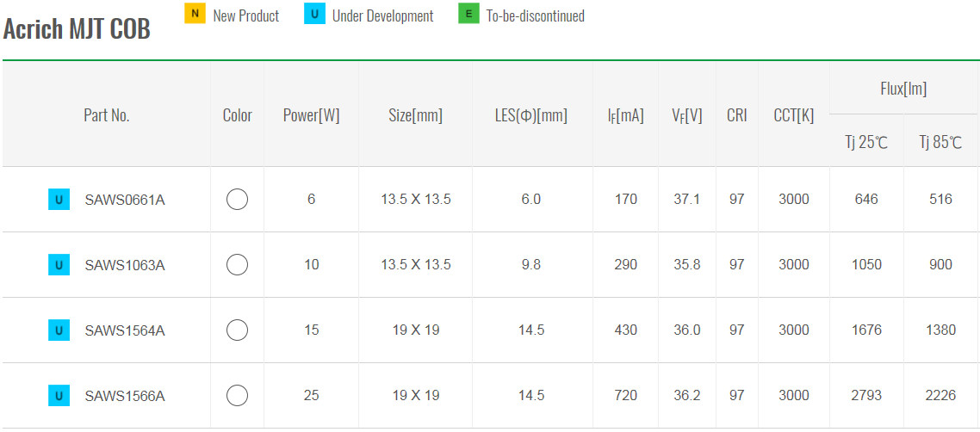Click the U badge beside SAWS1566A
Screen dimensions: 980x432
point(59,396)
